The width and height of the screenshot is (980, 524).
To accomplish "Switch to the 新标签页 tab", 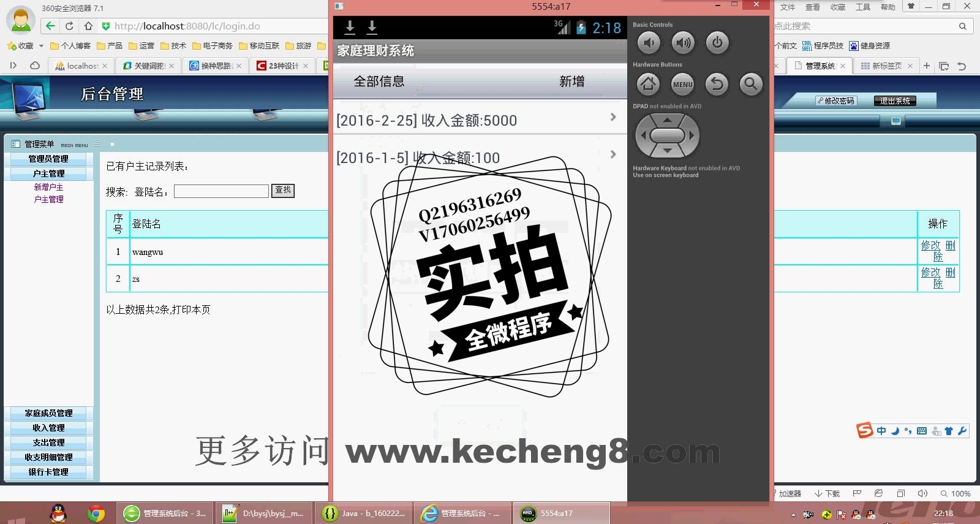I will point(886,66).
